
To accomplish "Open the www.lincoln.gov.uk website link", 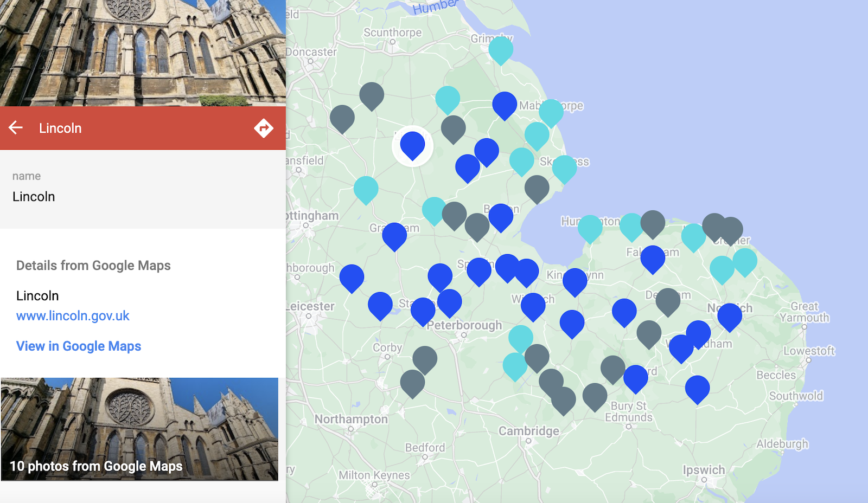I will click(x=73, y=315).
